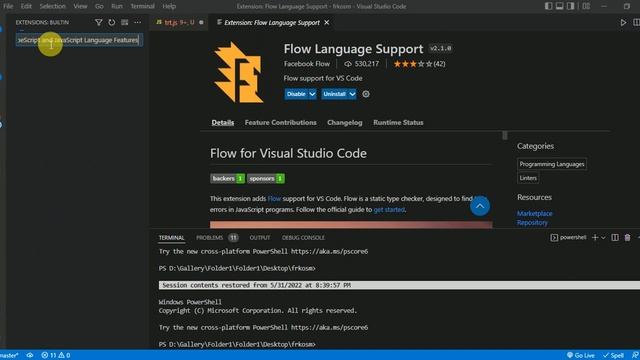Toggle Spell checker in status bar
640x360 pixels.
pyautogui.click(x=613, y=355)
